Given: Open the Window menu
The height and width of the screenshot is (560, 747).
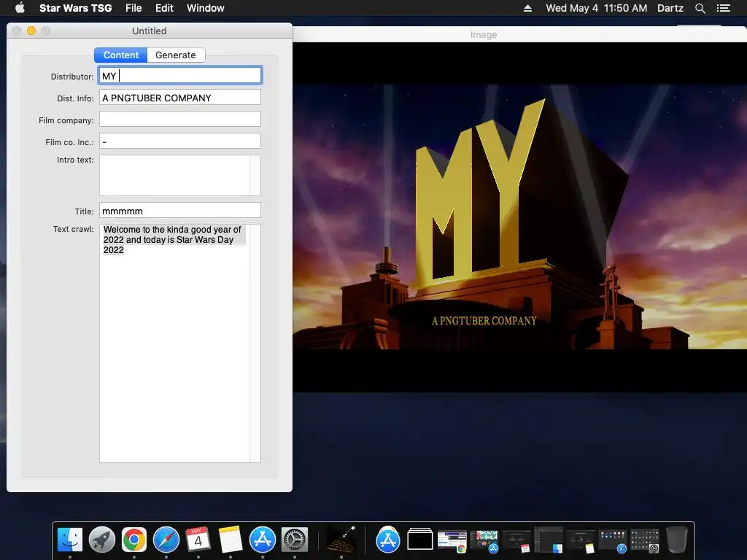Looking at the screenshot, I should (205, 8).
